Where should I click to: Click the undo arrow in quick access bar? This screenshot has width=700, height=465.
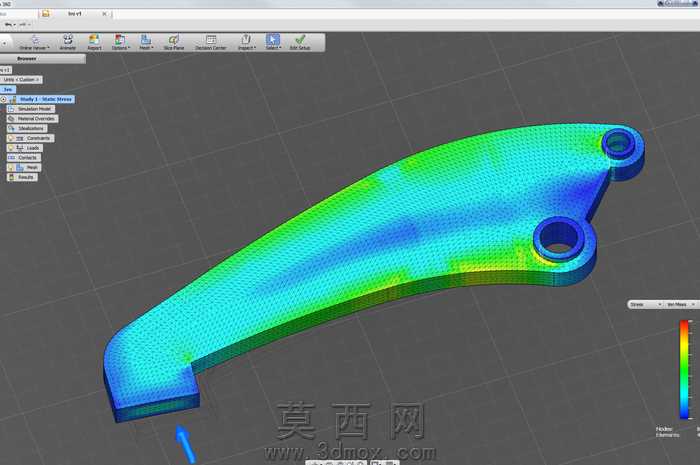9,25
